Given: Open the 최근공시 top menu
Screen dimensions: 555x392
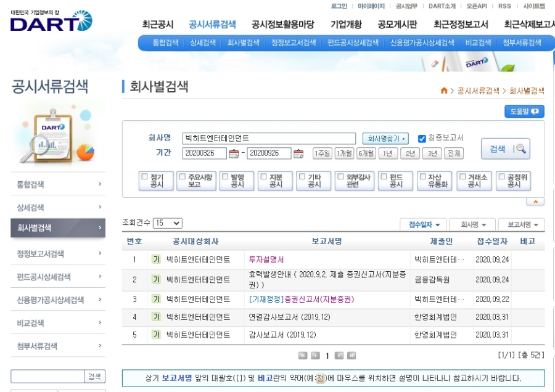Looking at the screenshot, I should pyautogui.click(x=158, y=25).
